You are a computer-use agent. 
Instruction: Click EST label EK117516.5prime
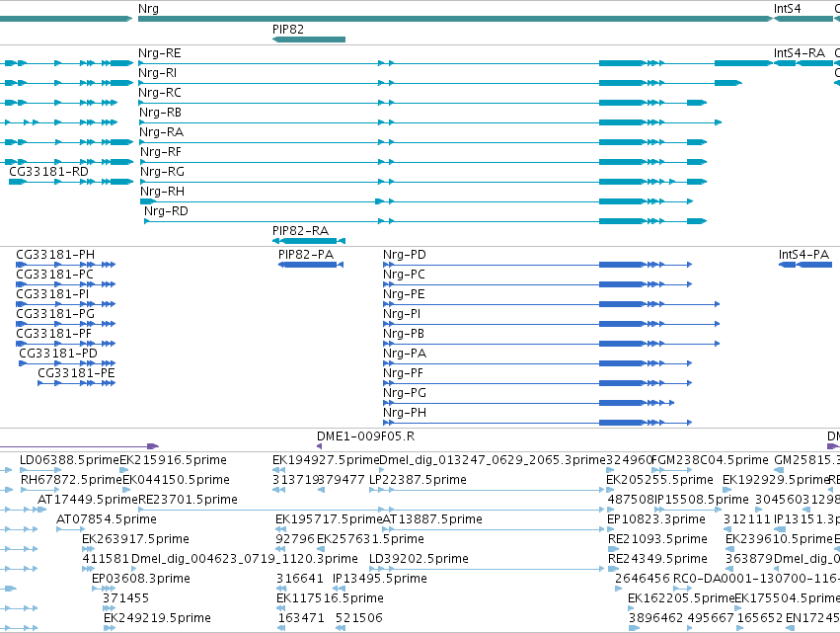(x=330, y=598)
